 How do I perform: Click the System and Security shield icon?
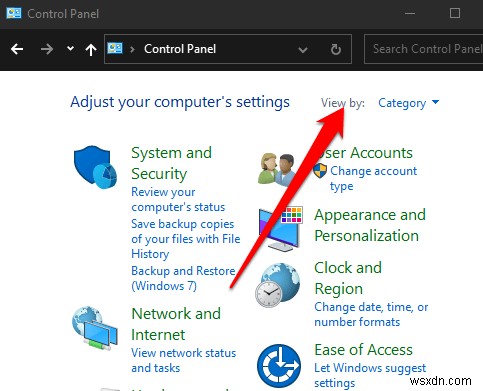(x=95, y=167)
